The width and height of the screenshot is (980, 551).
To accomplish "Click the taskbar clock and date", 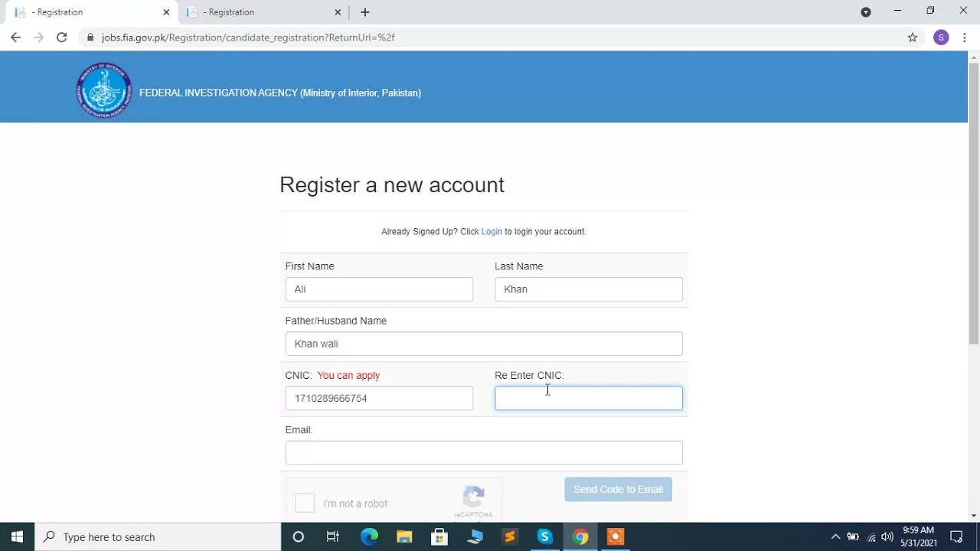I will [919, 536].
